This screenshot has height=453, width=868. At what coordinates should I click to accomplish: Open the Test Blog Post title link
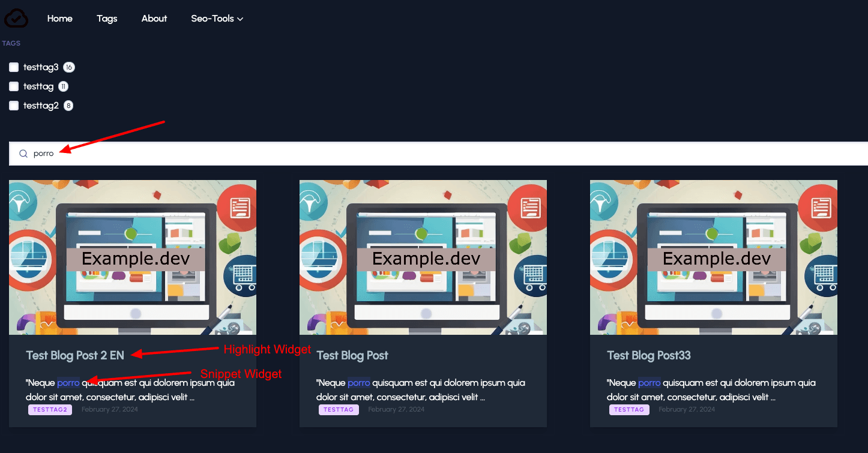pyautogui.click(x=352, y=355)
